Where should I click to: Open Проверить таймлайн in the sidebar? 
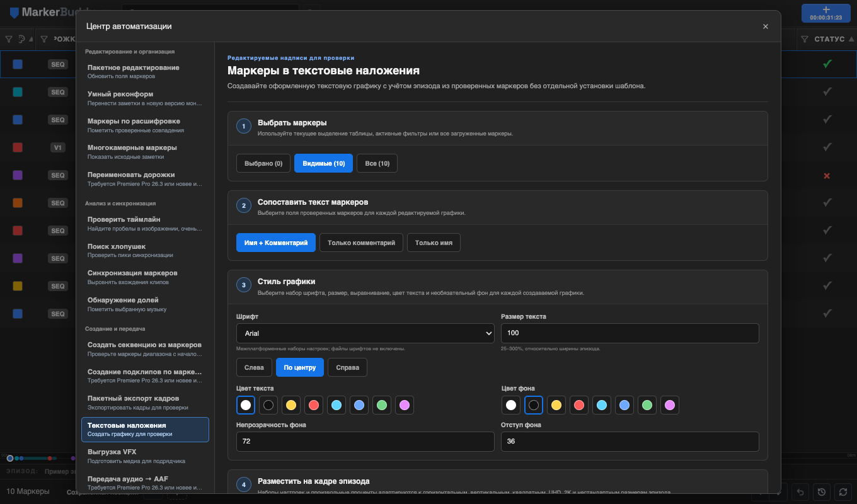coord(145,223)
